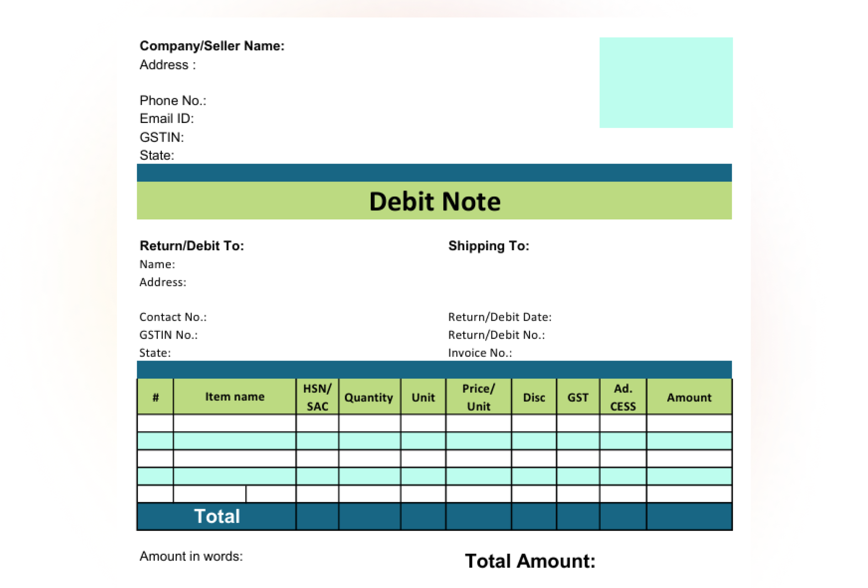Click the first row Amount cell
The height and width of the screenshot is (588, 868).
(689, 423)
